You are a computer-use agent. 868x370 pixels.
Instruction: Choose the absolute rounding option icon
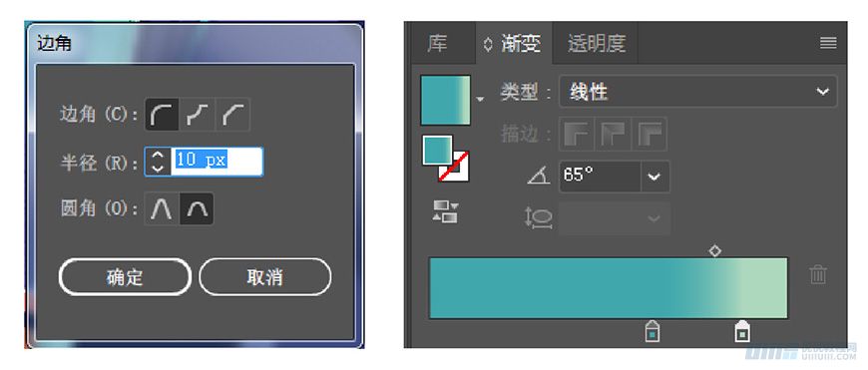point(162,209)
